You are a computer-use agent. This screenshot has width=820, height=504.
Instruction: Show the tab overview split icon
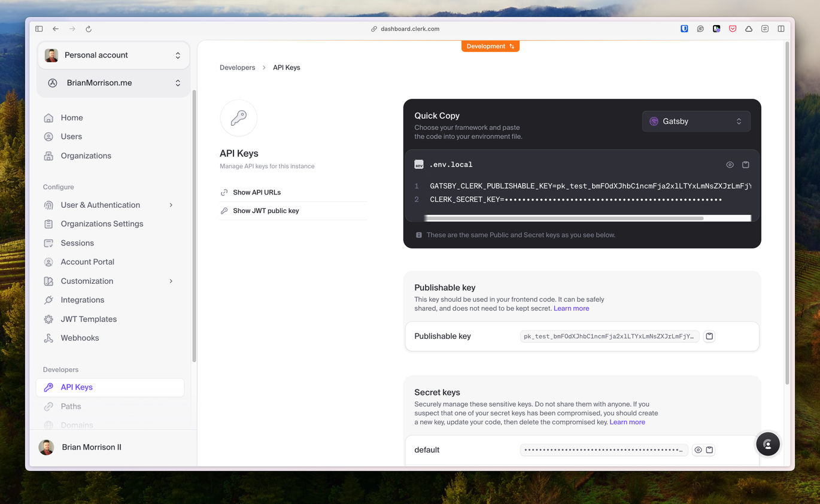(781, 29)
